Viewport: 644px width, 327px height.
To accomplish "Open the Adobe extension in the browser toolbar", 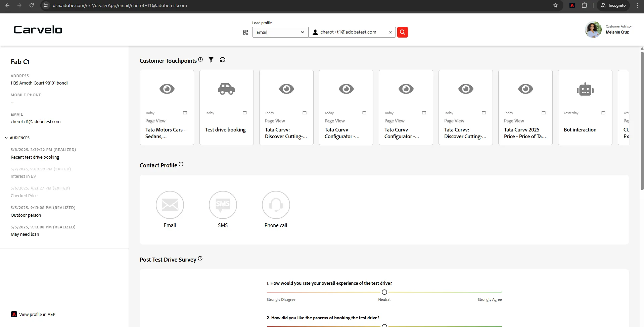I will 572,5.
